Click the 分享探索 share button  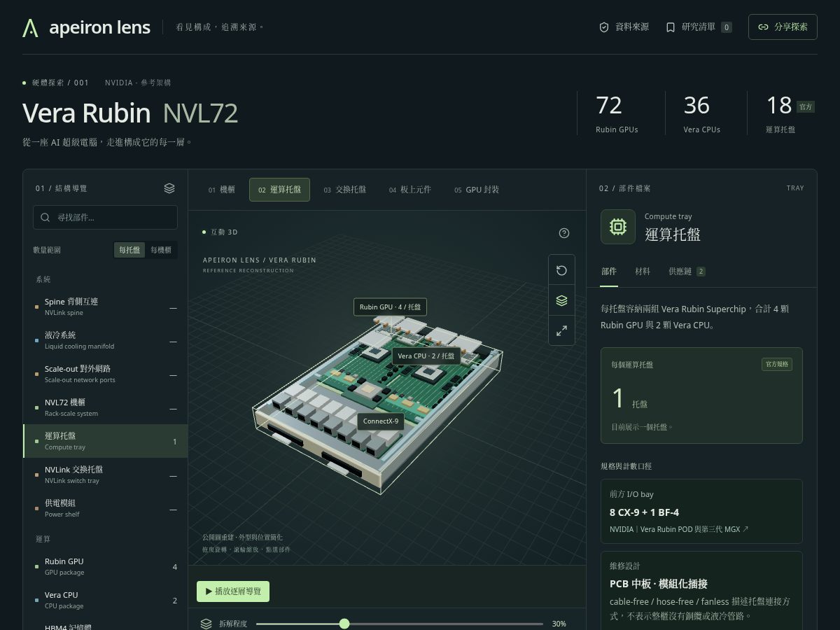coord(783,27)
